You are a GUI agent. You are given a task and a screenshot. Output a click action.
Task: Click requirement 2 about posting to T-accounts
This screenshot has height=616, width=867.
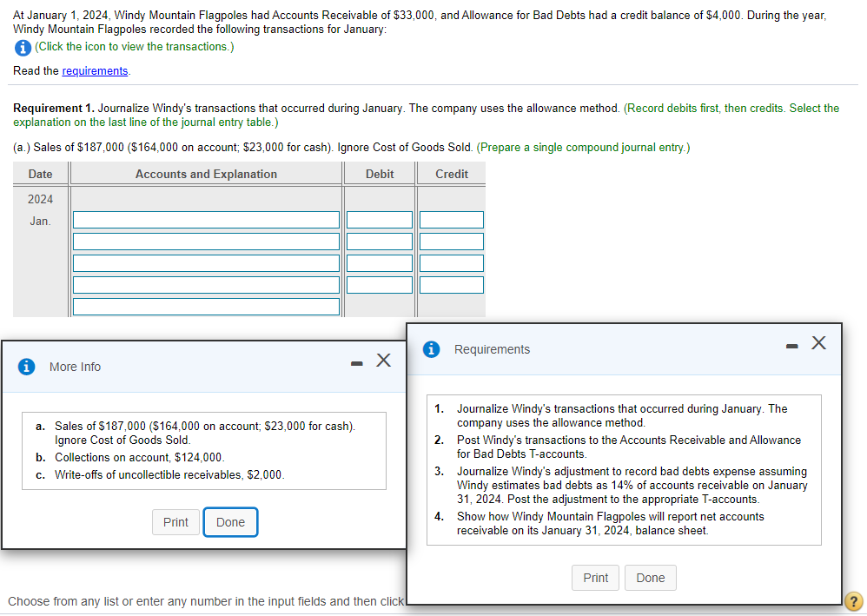tap(629, 447)
